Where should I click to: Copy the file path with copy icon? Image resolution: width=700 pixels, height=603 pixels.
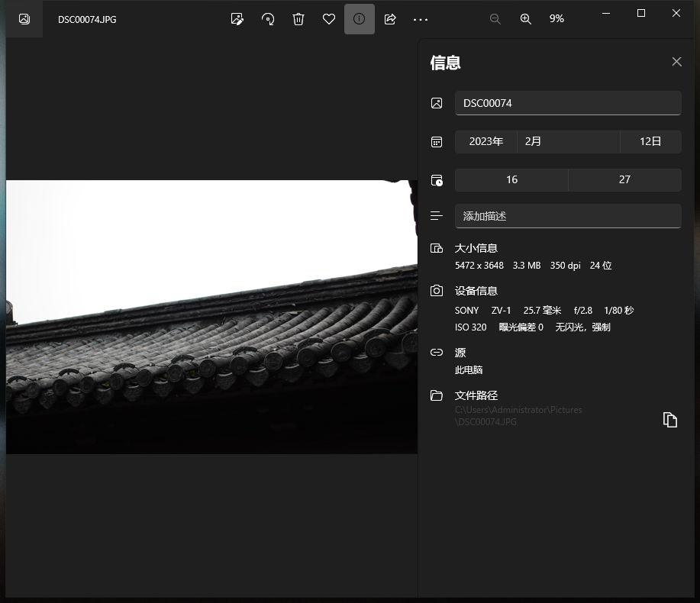pyautogui.click(x=670, y=420)
